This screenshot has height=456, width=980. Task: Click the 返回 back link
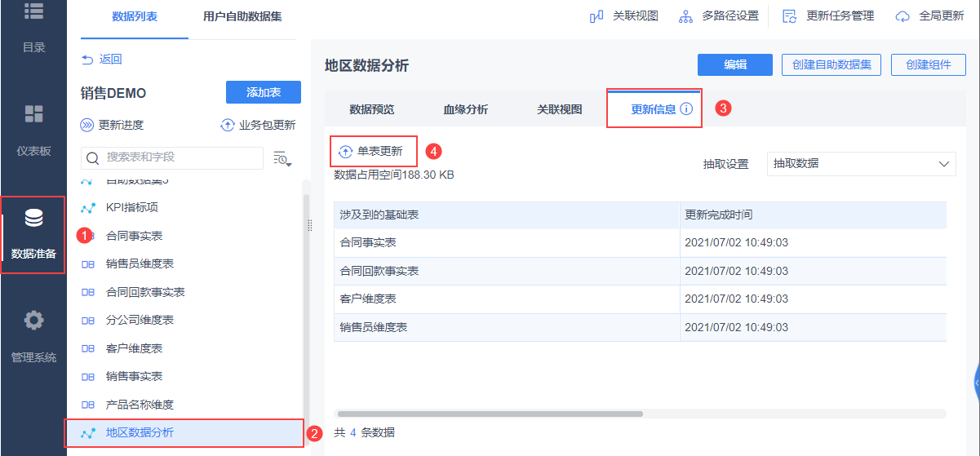tap(102, 59)
